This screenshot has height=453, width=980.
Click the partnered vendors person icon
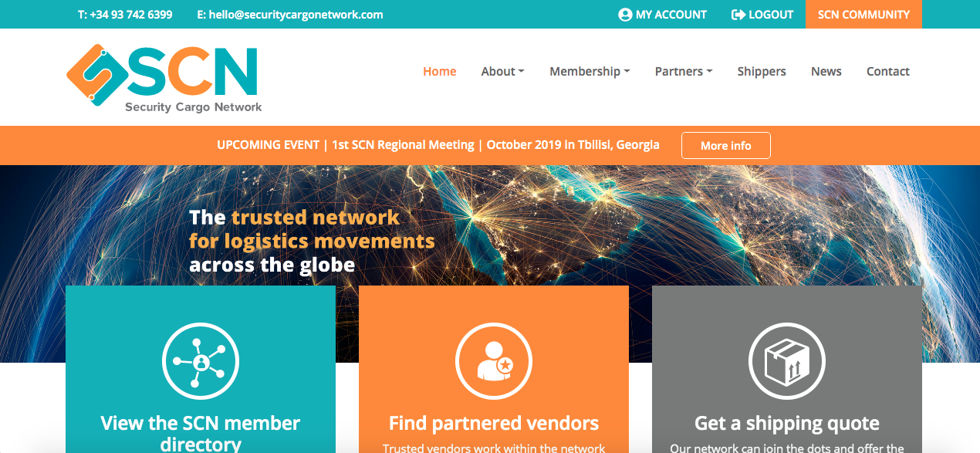tap(494, 361)
